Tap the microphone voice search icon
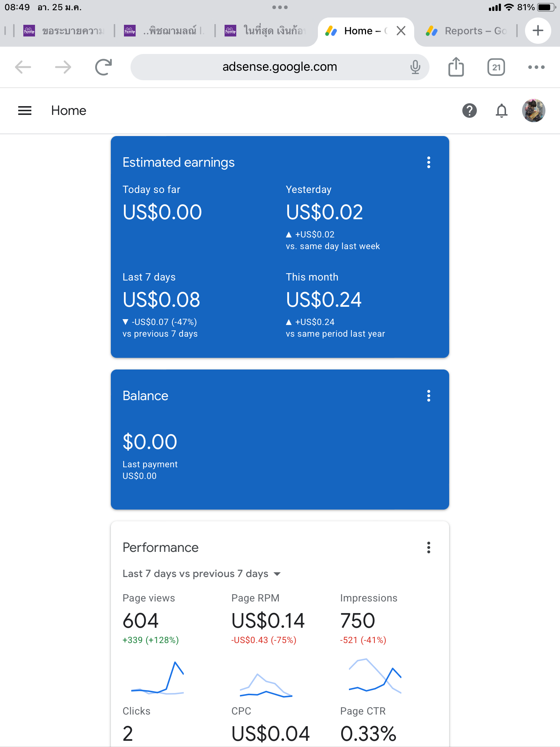The image size is (560, 747). click(x=415, y=67)
